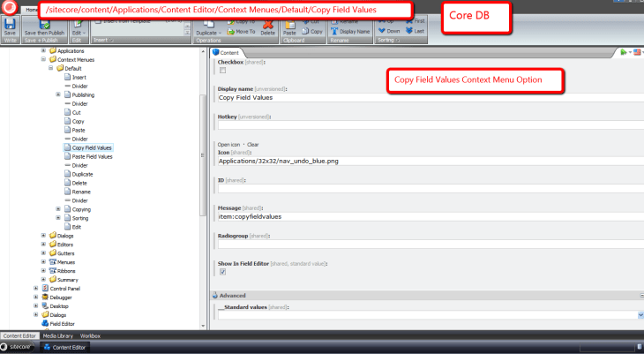
Task: Click the Content Editor taskbar item
Action: tap(65, 348)
